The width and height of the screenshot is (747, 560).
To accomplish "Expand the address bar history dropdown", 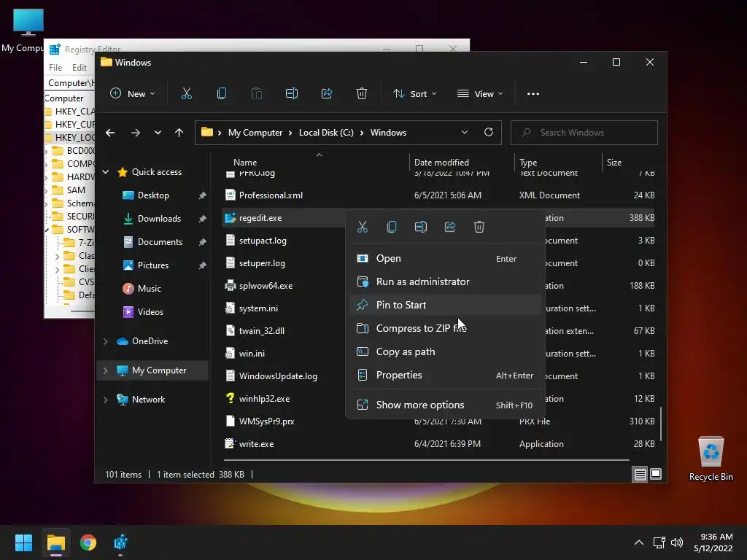I will point(465,133).
